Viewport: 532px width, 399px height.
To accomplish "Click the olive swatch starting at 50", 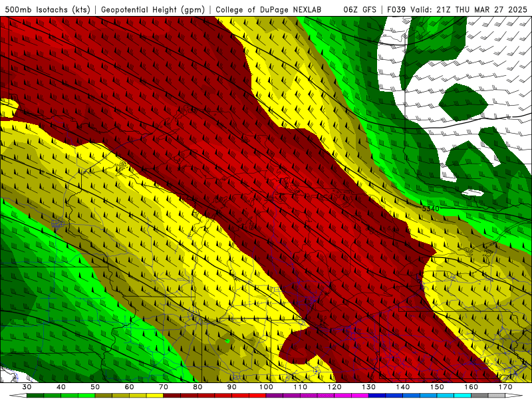I will pyautogui.click(x=104, y=395).
